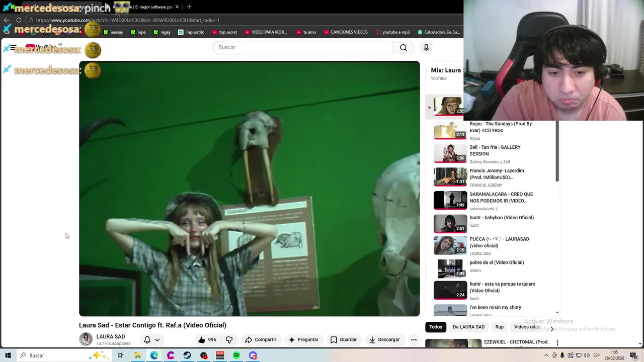Screen dimensions: 644x362
Task: Switch to Microsoft Edge on taskbar
Action: click(154, 355)
